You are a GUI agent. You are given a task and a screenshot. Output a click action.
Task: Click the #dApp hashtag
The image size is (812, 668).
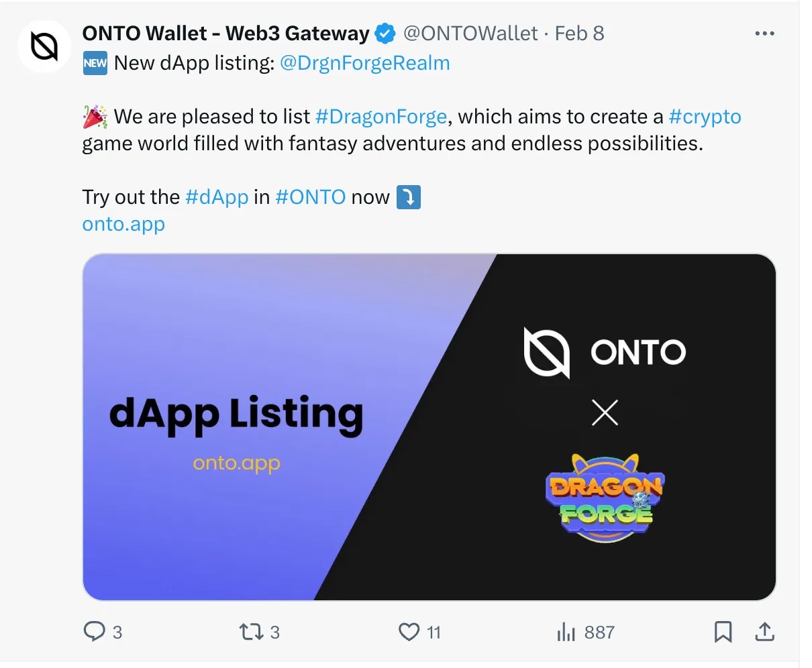coord(217,197)
